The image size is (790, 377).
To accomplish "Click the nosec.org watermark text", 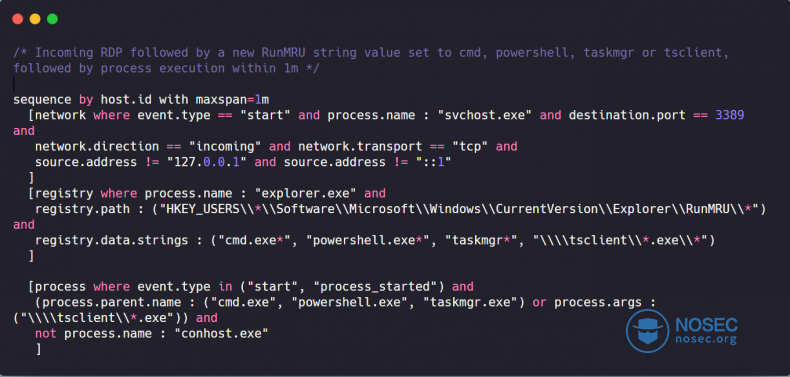I will (706, 339).
